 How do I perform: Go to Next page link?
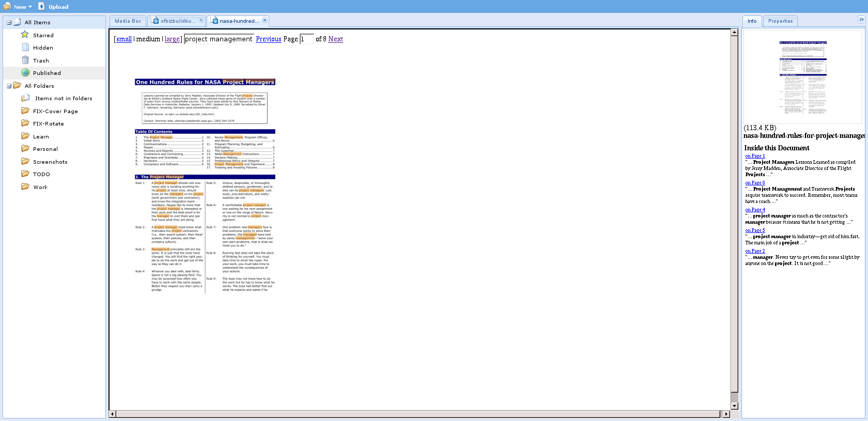(x=335, y=39)
